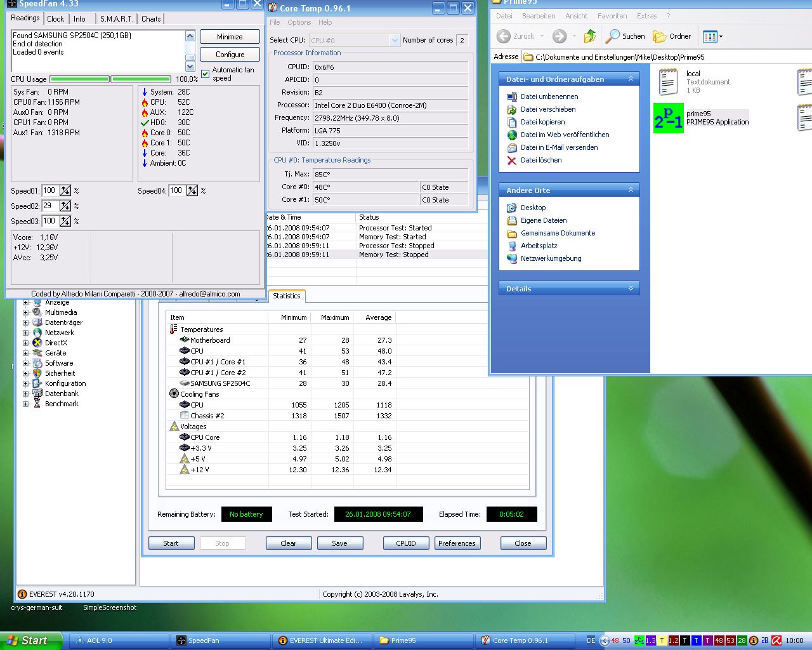
Task: Click Datei im Web veröffentlichen globe icon
Action: pos(512,135)
